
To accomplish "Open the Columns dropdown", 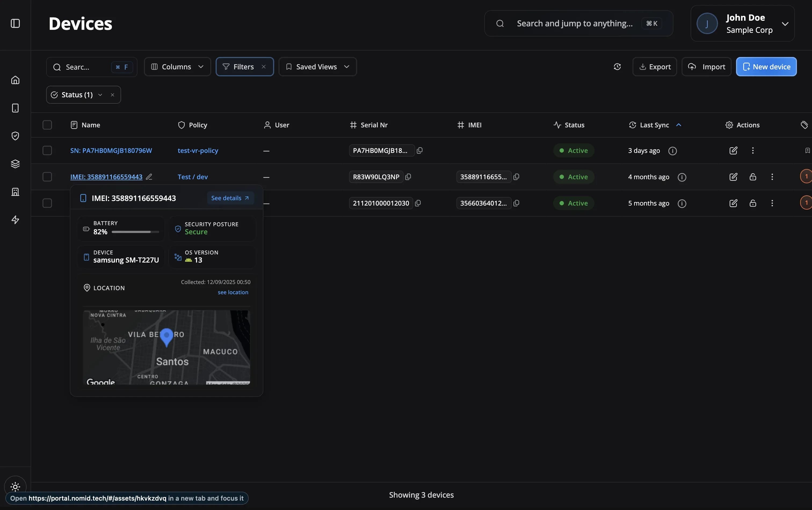I will pyautogui.click(x=177, y=67).
